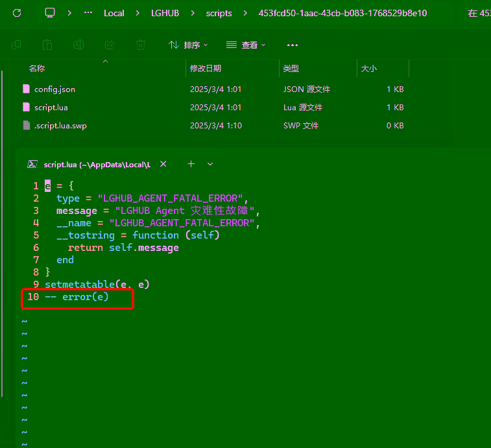The image size is (491, 448).
Task: Close the script.lua terminal tab
Action: (163, 165)
